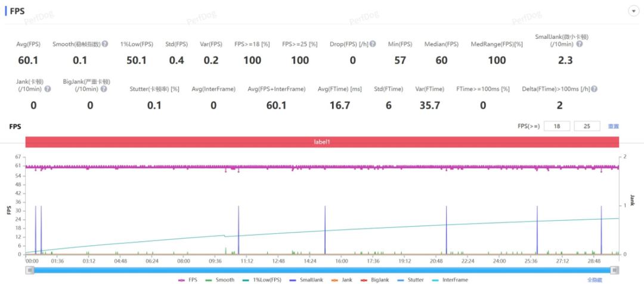
Task: Toggle Smooth series in chart legend
Action: click(219, 280)
